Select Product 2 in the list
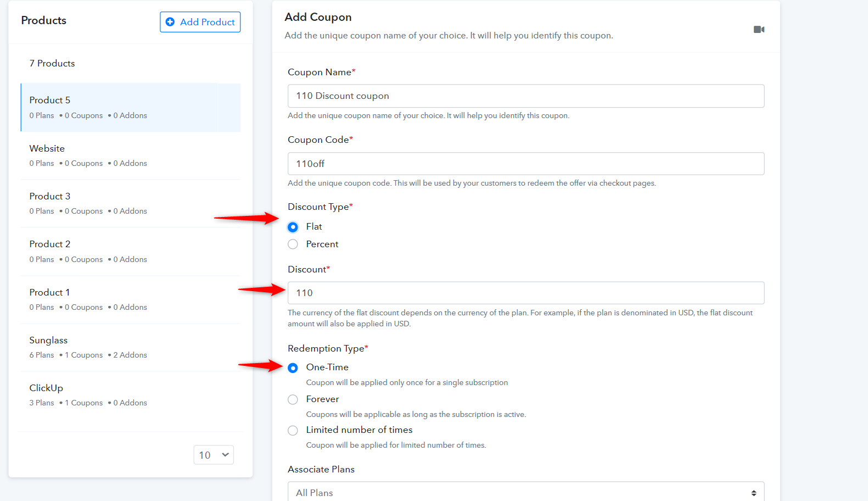Screen dimensions: 868x501 [x=131, y=251]
